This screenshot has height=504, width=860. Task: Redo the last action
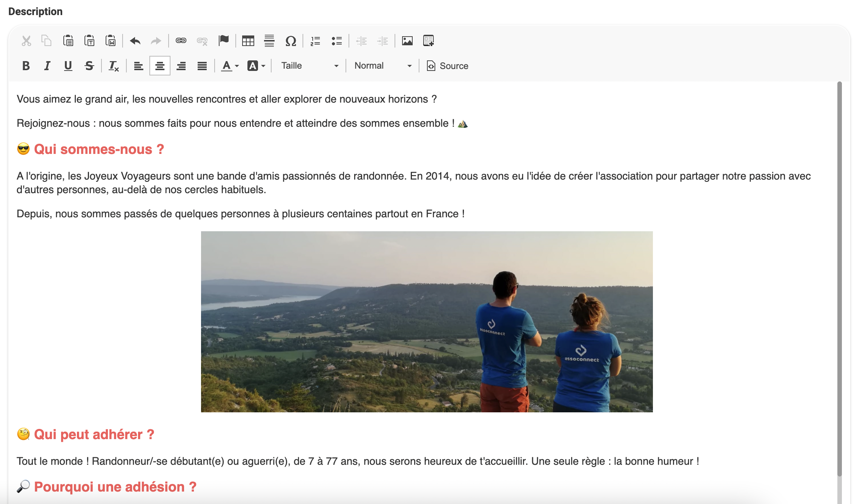[x=156, y=41]
